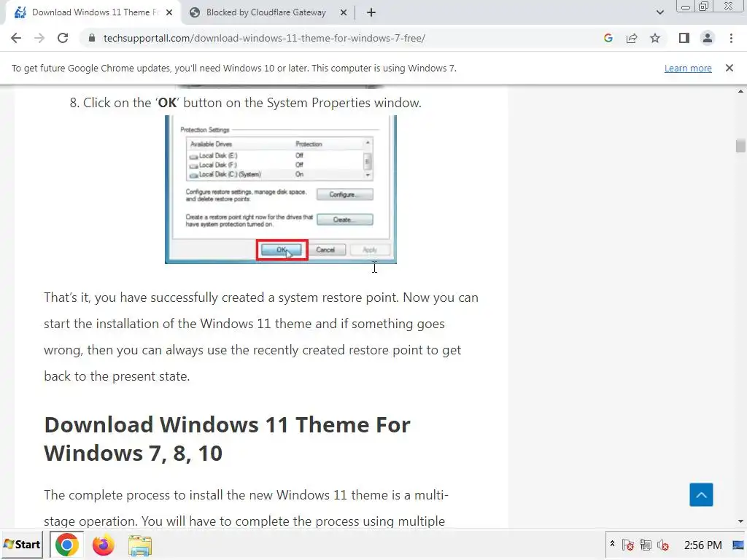Image resolution: width=747 pixels, height=560 pixels.
Task: Click the Download Windows 11 Theme heading
Action: point(228,438)
